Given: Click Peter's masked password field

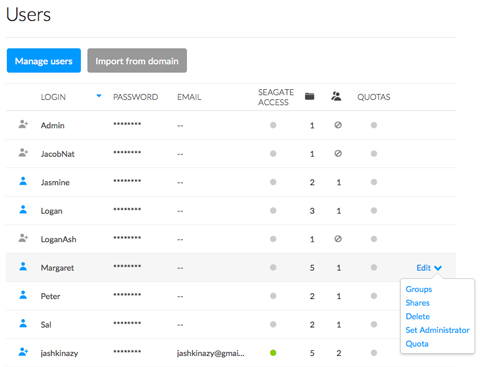Looking at the screenshot, I should [x=127, y=294].
